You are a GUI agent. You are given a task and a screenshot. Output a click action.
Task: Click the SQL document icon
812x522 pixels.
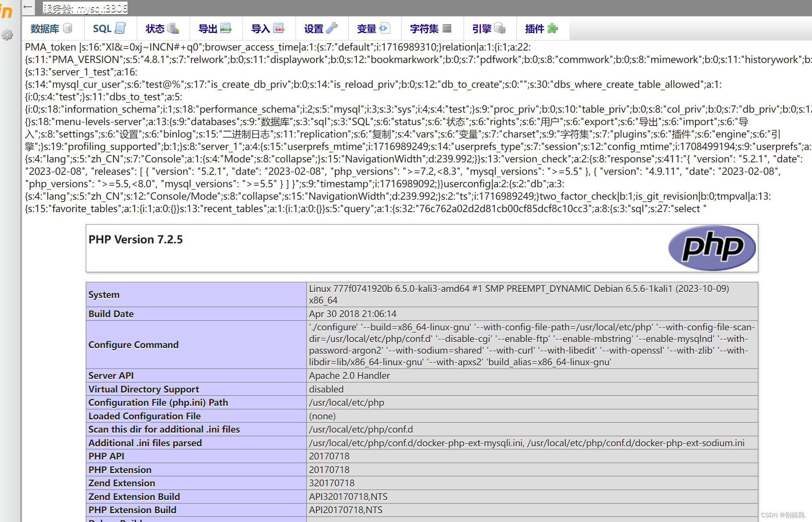click(120, 28)
